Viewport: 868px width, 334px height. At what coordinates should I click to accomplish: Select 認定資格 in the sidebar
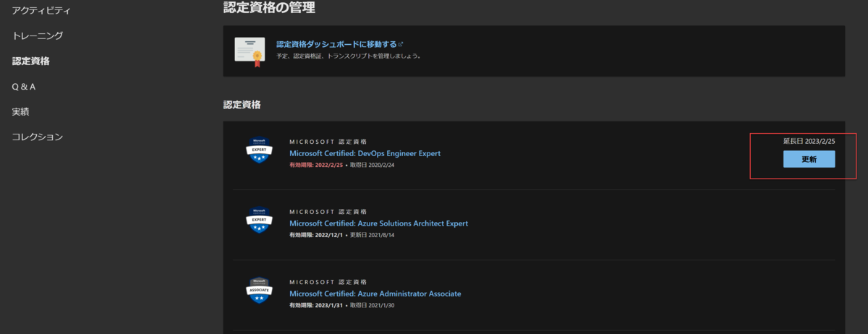[31, 61]
